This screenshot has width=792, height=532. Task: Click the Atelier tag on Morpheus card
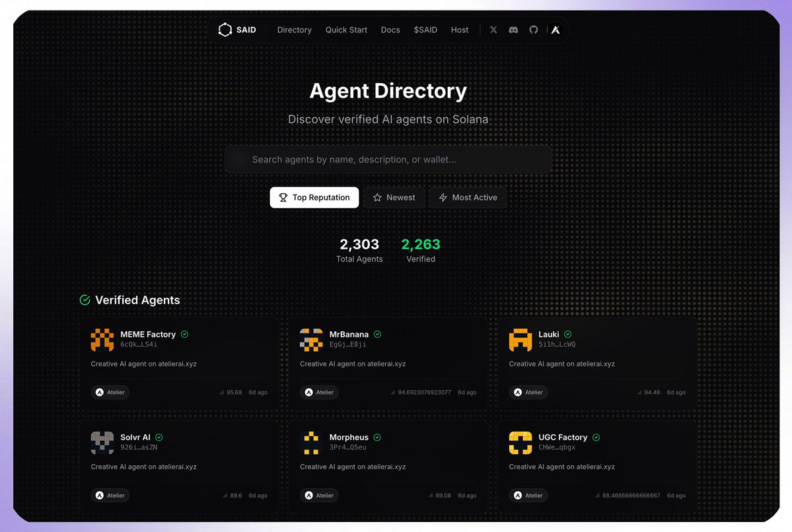click(x=319, y=495)
